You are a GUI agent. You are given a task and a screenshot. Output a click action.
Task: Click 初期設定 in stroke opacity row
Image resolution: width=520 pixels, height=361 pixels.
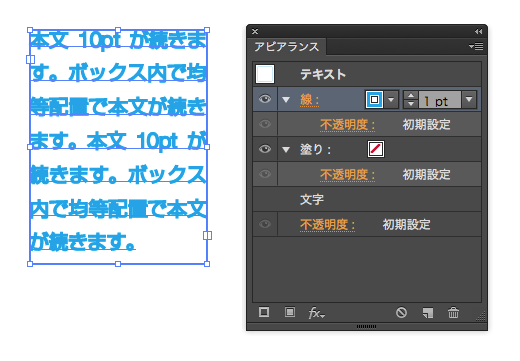(x=426, y=125)
